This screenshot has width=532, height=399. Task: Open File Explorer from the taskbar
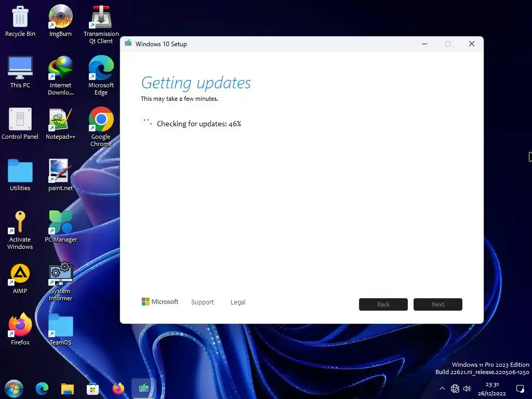67,389
